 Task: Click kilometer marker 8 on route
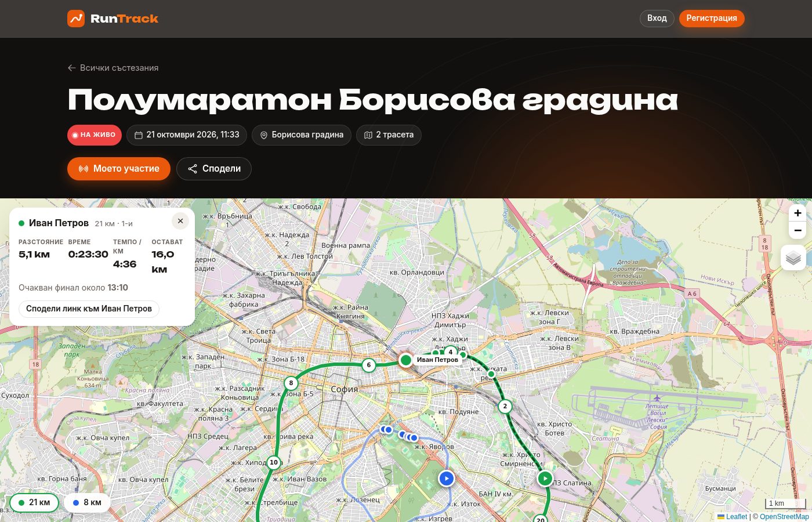291,383
